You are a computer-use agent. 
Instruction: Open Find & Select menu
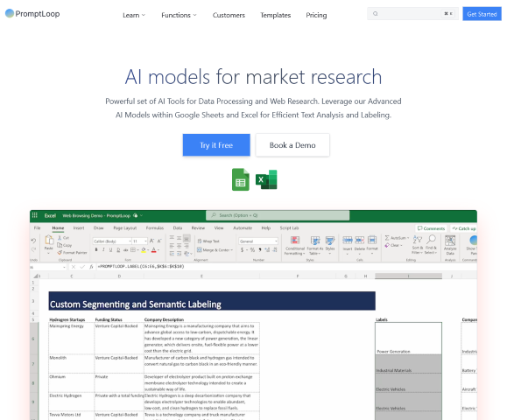pyautogui.click(x=431, y=245)
